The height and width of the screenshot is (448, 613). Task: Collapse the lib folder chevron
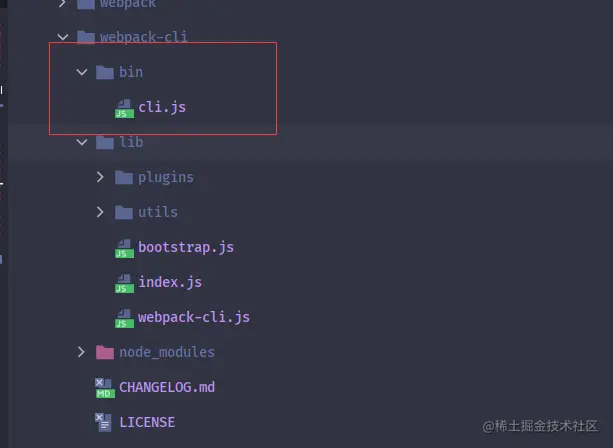(82, 142)
